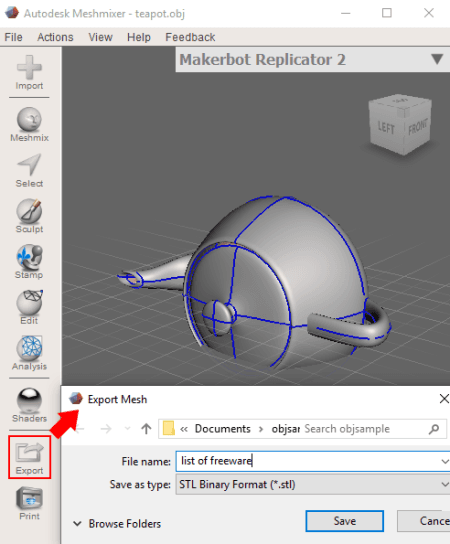
Task: Close the Export Mesh dialog
Action: [x=444, y=399]
